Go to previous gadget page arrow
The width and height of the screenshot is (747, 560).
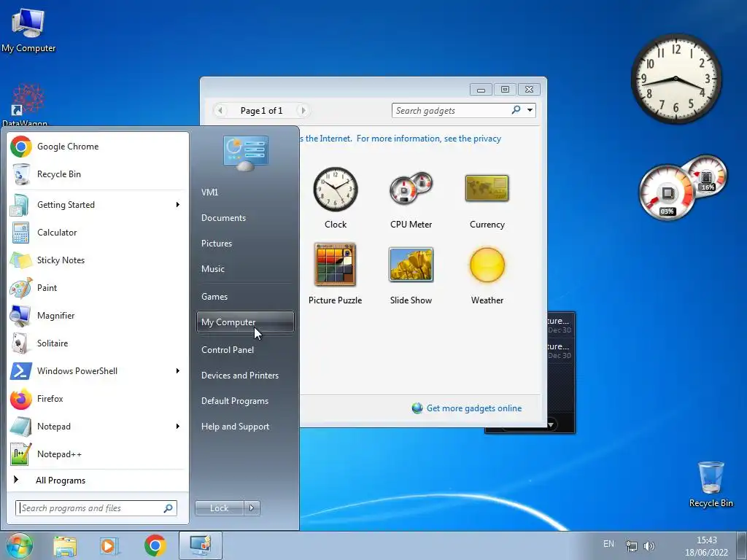point(220,111)
